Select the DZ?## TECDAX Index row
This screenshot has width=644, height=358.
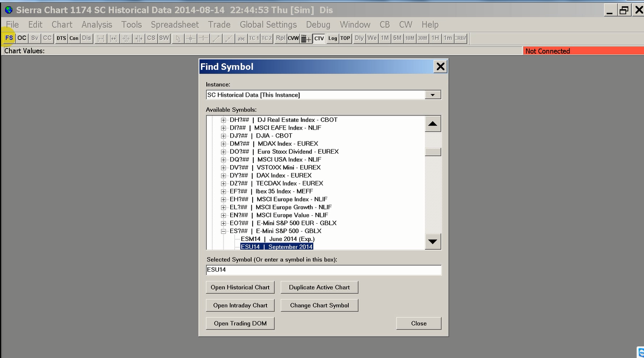click(276, 183)
